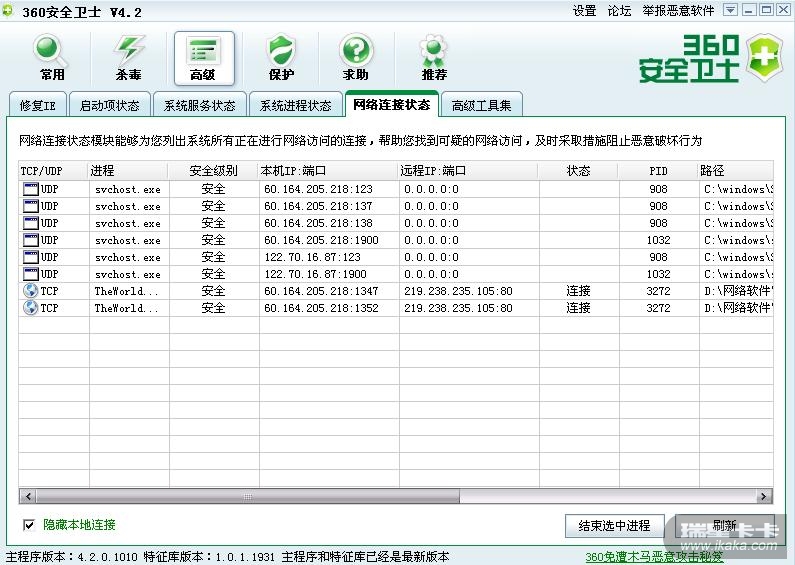Open the 保护 shield section

(x=281, y=58)
